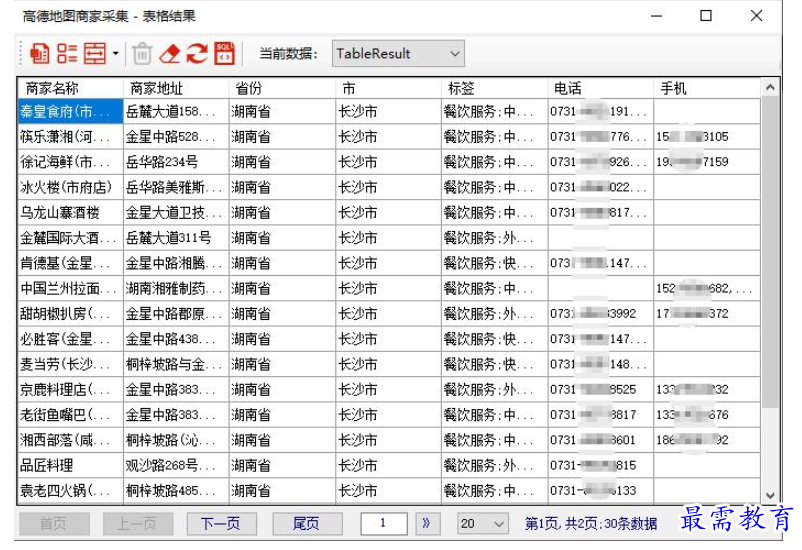The height and width of the screenshot is (550, 802).
Task: Select the 湘西部落 merchant name cell
Action: [x=70, y=440]
